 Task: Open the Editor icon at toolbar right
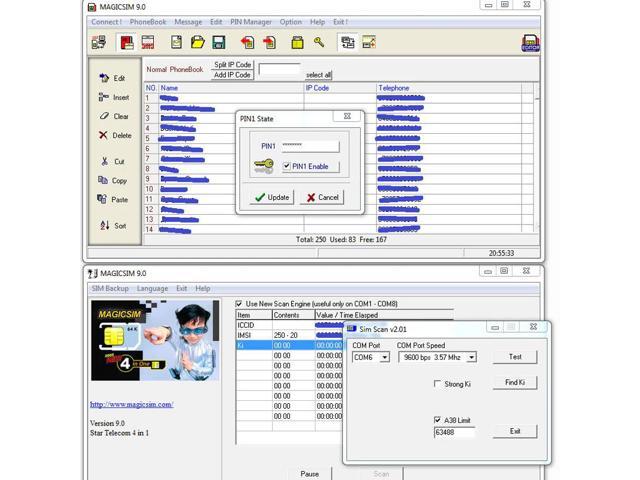coord(530,43)
